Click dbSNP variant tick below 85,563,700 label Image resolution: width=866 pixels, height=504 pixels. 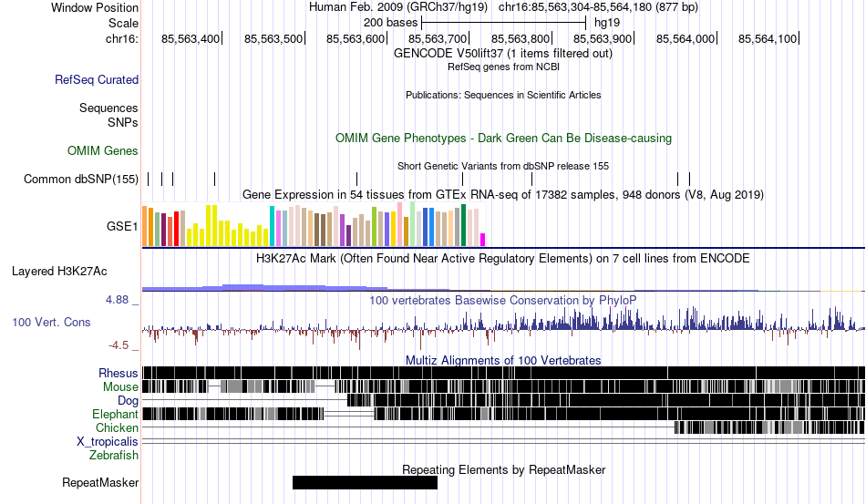pos(462,179)
